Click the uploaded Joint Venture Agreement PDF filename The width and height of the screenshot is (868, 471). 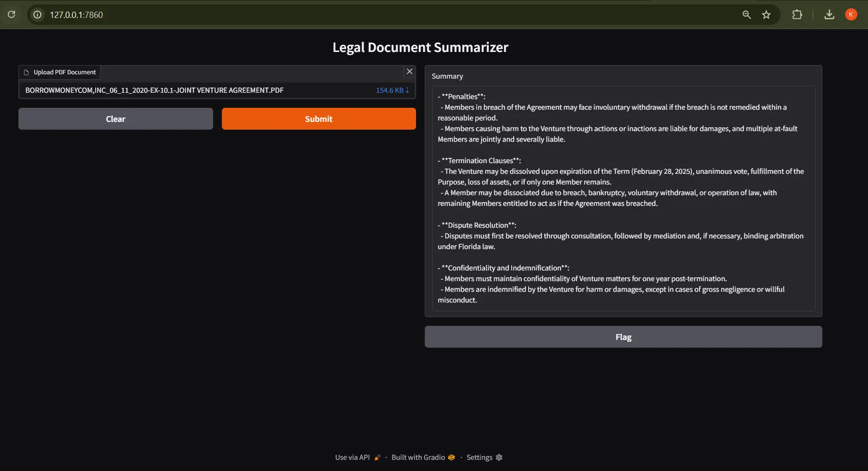(154, 90)
